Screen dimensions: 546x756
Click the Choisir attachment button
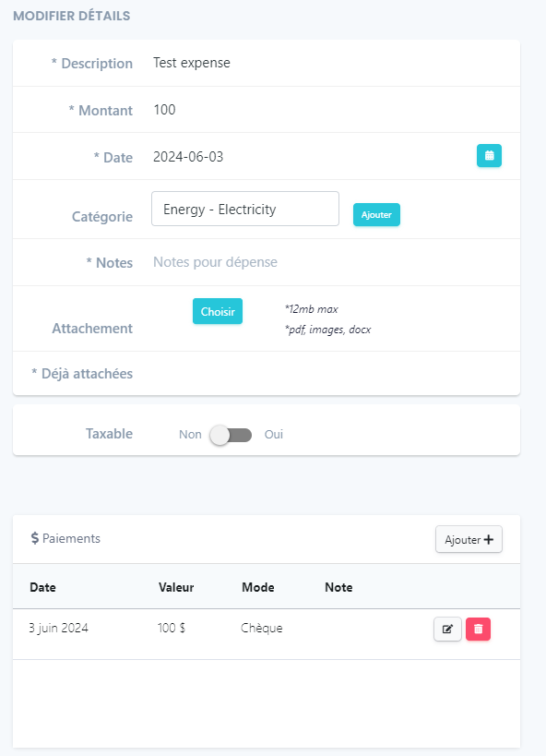pos(218,311)
